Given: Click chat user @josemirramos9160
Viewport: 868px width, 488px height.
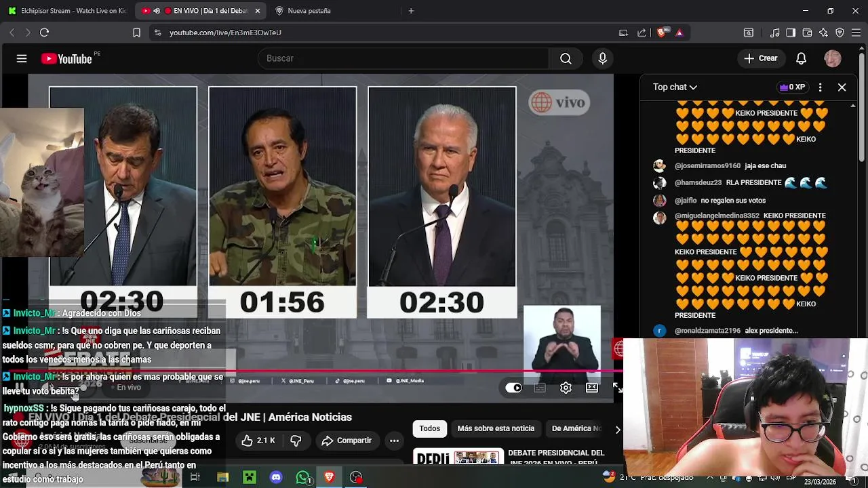Looking at the screenshot, I should point(708,166).
